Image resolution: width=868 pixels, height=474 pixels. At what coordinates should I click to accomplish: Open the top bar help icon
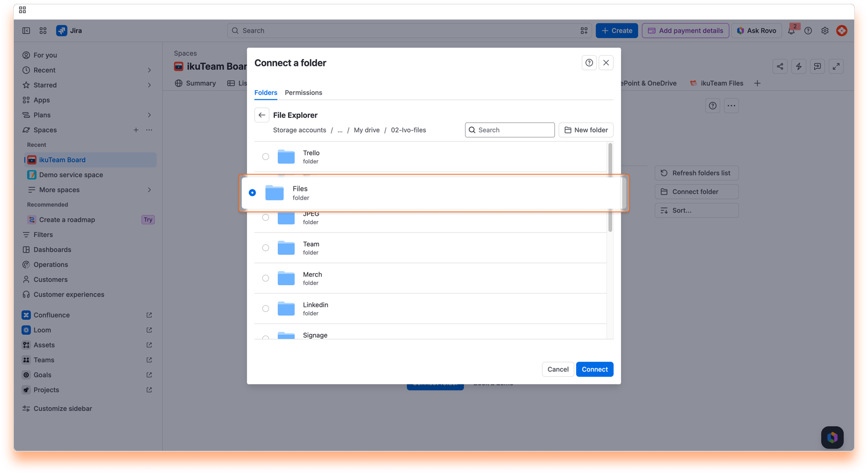808,30
